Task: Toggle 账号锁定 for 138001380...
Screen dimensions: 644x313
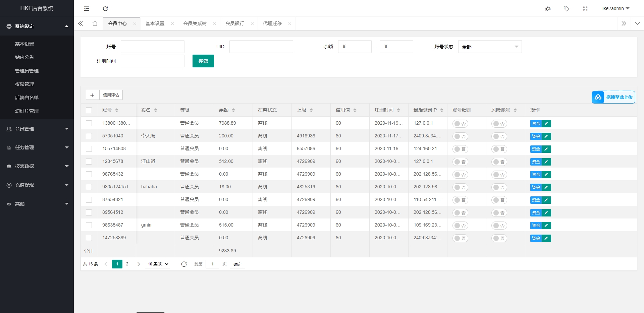Action: 460,124
